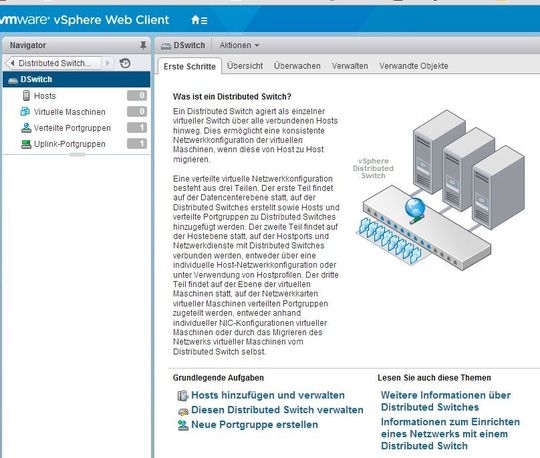Viewport: 540px width, 458px height.
Task: Click the DSwitch title icon in header
Action: (166, 46)
